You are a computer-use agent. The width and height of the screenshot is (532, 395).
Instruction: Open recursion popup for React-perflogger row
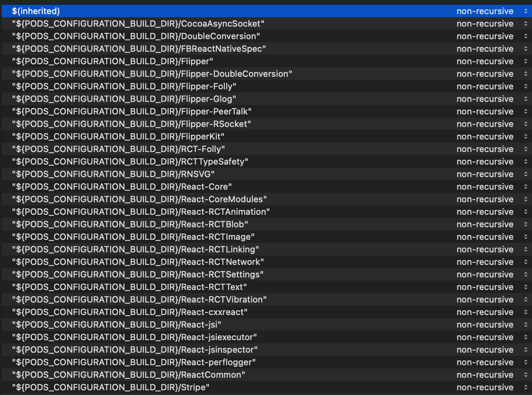[493, 362]
